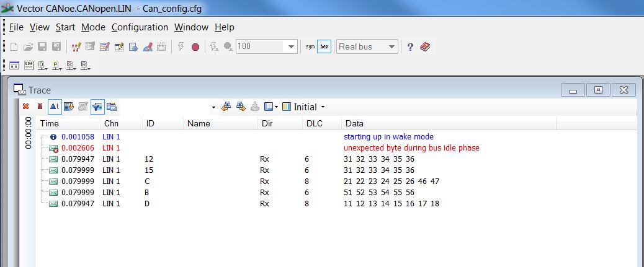Open the Mode menu
Screen dimensions: 644x267
pyautogui.click(x=93, y=27)
